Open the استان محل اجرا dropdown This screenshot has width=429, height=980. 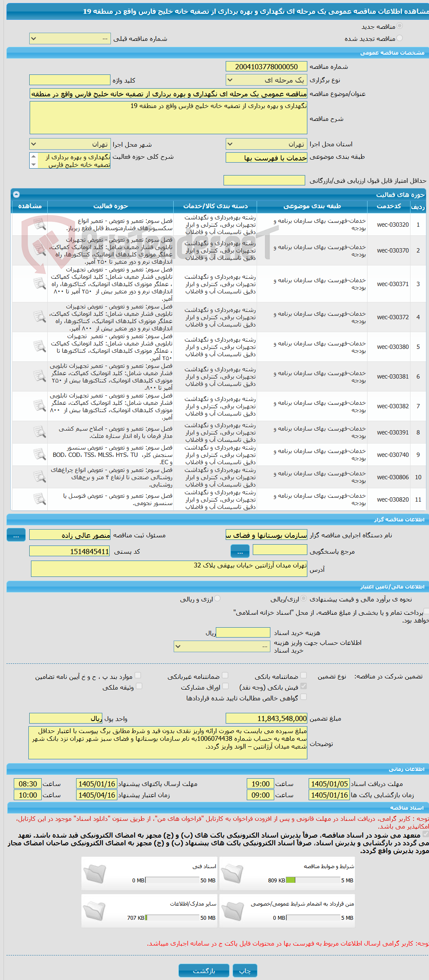(266, 144)
